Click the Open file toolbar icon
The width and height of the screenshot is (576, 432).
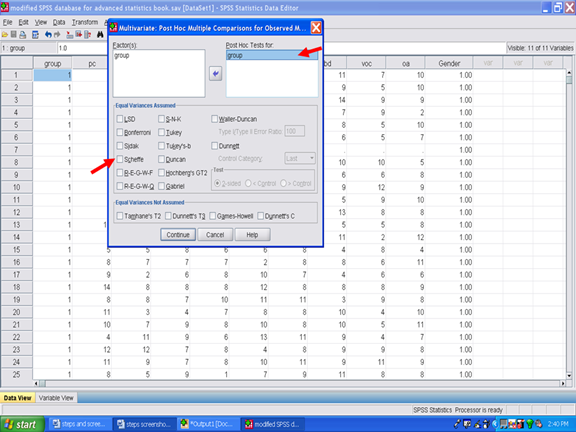pos(5,35)
